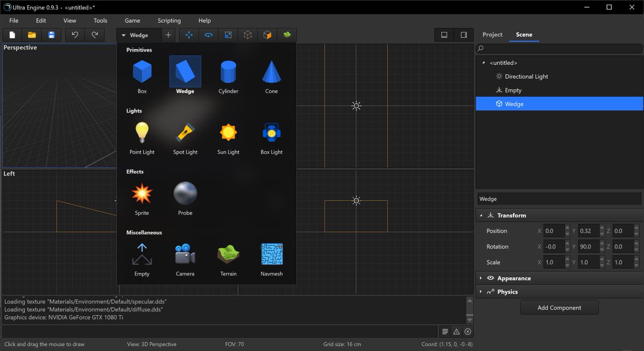Toggle the bottom console panel visibility
The width and height of the screenshot is (644, 351).
(x=444, y=35)
